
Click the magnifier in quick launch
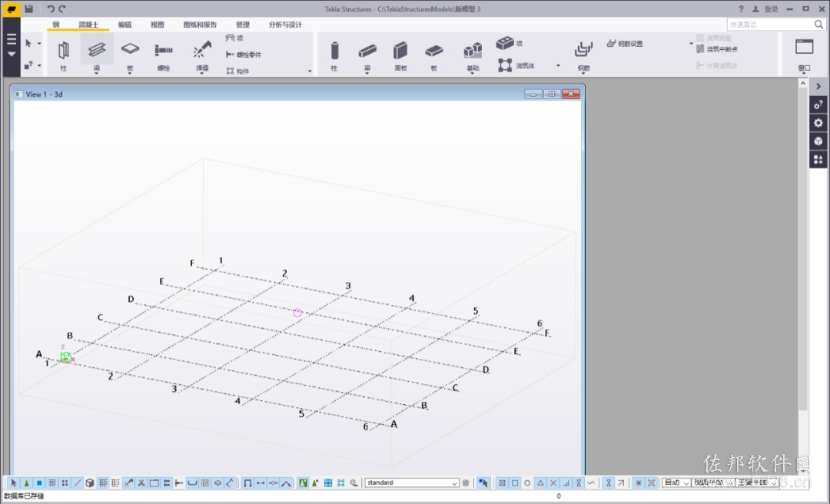coord(818,25)
